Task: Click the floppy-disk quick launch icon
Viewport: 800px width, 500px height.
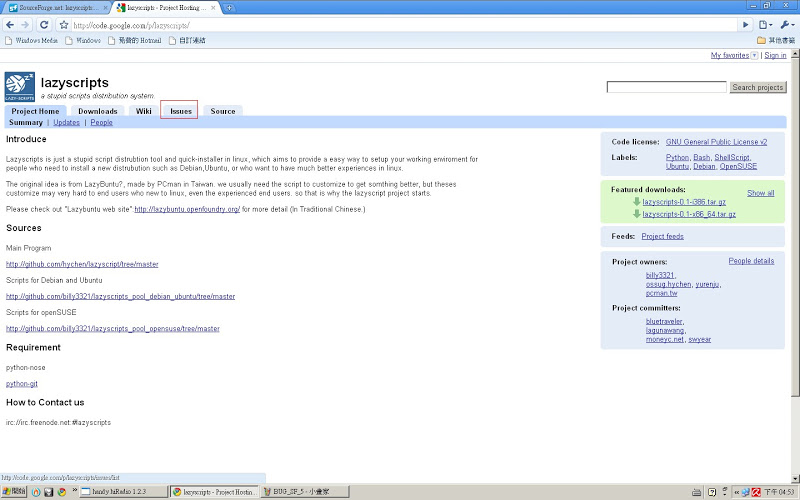Action: click(x=48, y=492)
